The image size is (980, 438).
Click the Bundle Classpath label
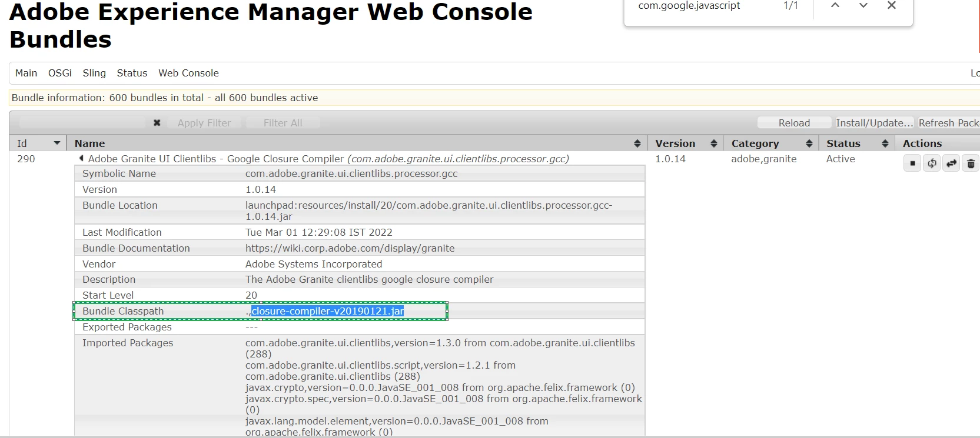(123, 311)
